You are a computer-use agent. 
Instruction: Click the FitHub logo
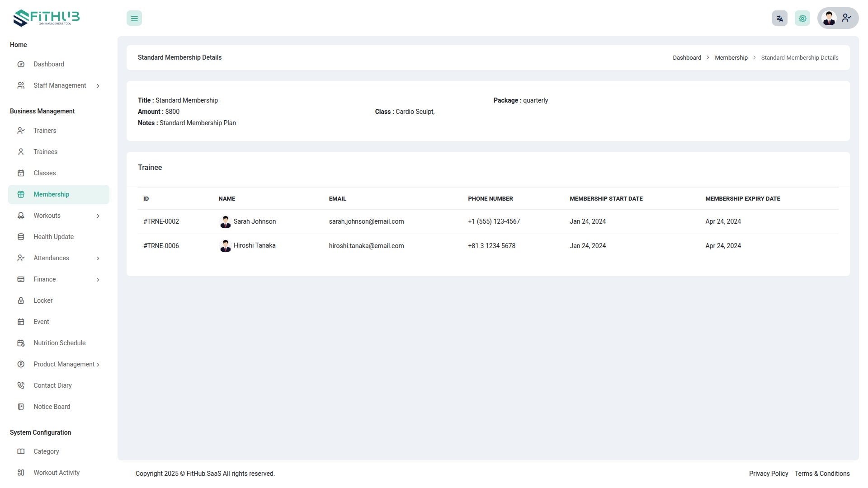coord(47,18)
